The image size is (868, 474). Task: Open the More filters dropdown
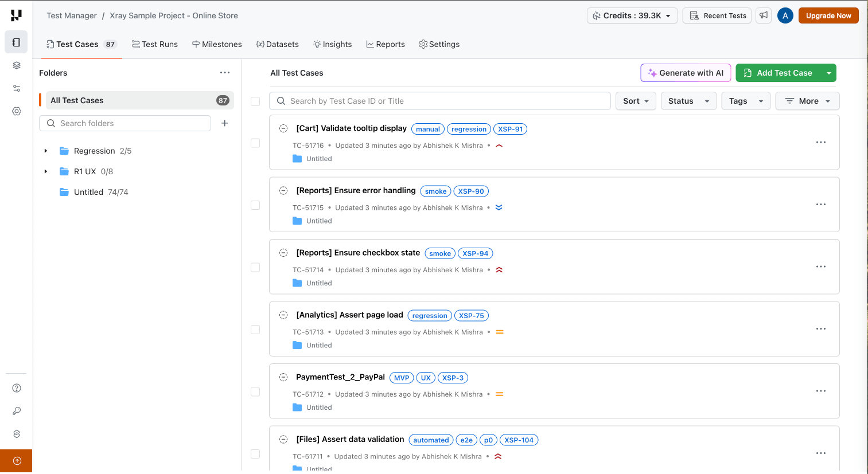click(807, 101)
